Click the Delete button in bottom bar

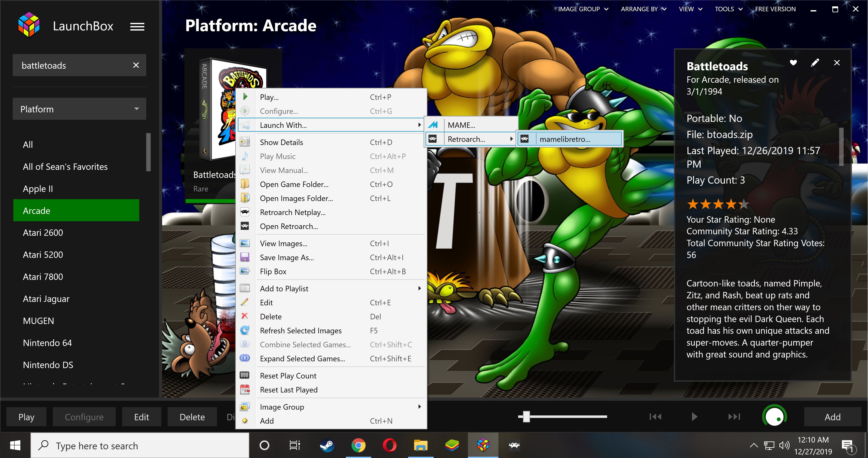[x=192, y=417]
